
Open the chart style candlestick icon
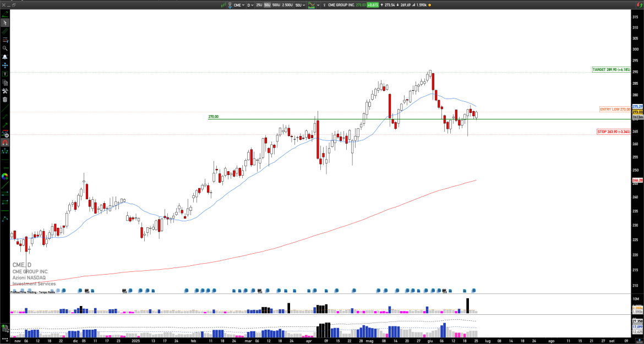pos(312,5)
